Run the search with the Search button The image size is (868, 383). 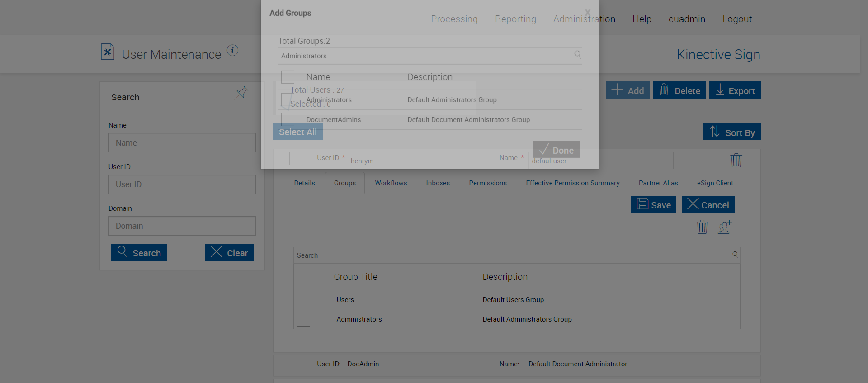point(139,252)
